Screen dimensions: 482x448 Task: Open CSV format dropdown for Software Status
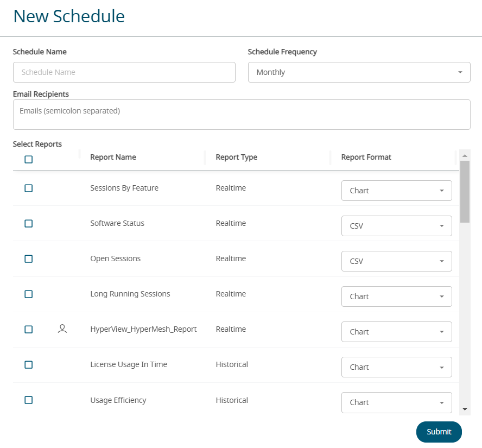(x=396, y=226)
